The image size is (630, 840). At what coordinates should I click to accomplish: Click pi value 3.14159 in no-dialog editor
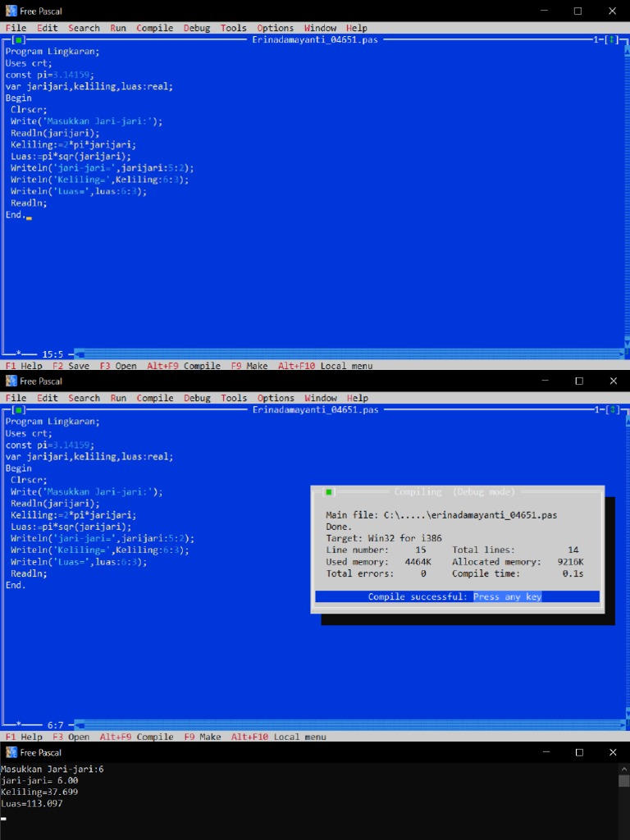pyautogui.click(x=73, y=75)
